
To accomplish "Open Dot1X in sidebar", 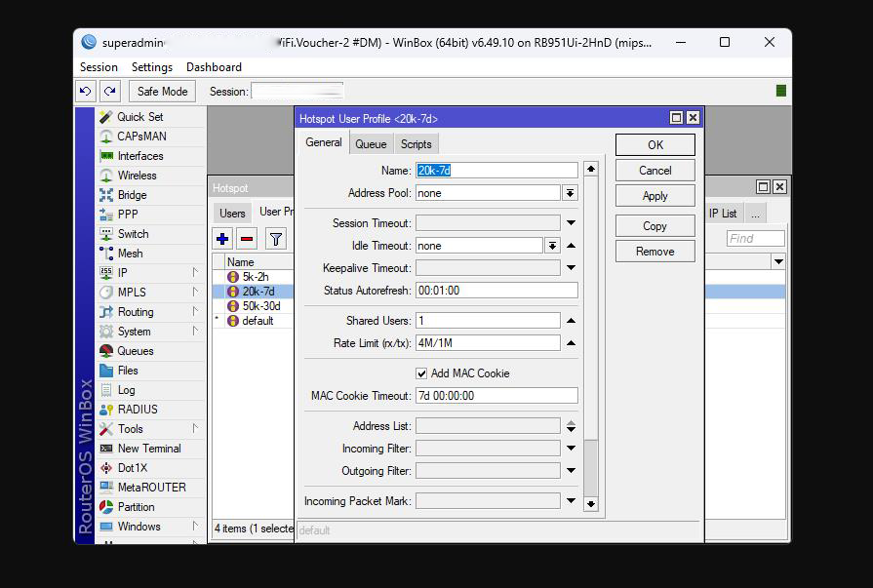I will [150, 468].
